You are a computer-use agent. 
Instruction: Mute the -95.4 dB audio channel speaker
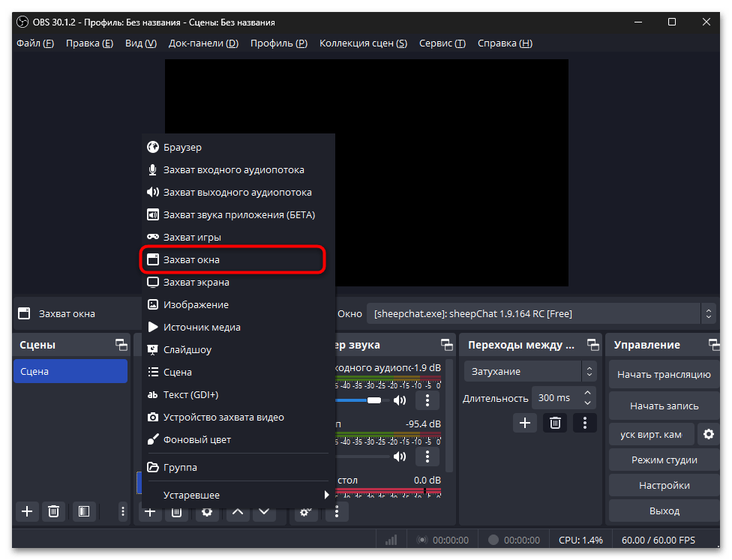(400, 457)
